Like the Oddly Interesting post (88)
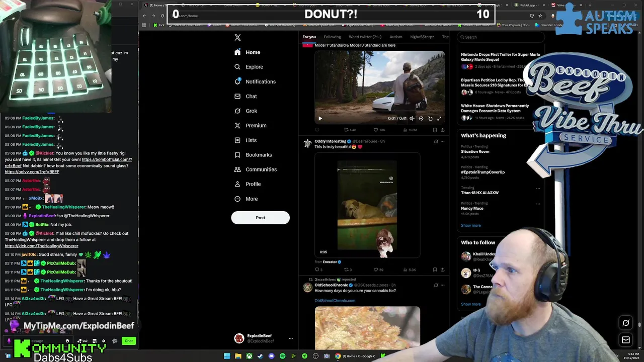 pos(378,270)
